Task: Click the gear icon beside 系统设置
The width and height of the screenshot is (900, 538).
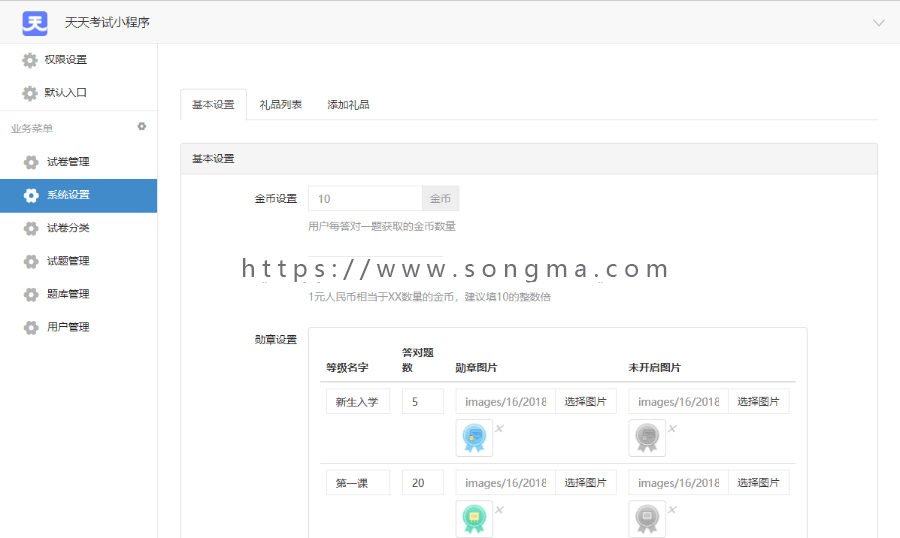Action: pyautogui.click(x=31, y=196)
